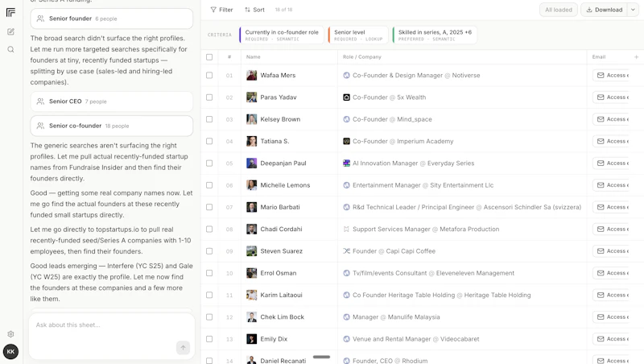
Task: Check the box for Michelle Lemons
Action: pyautogui.click(x=209, y=185)
